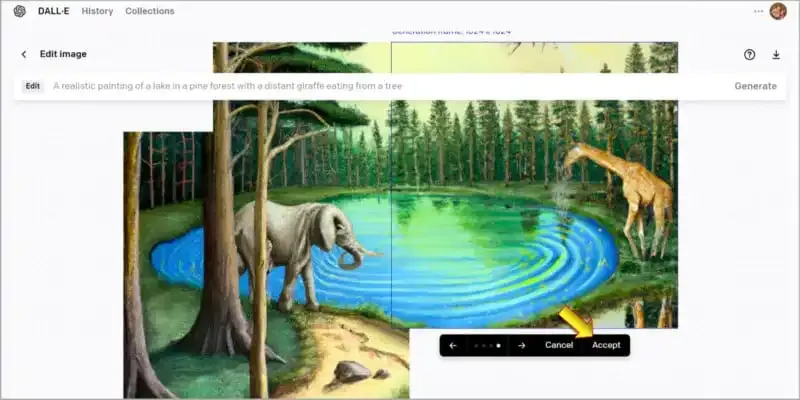Open the help question mark icon

[749, 55]
